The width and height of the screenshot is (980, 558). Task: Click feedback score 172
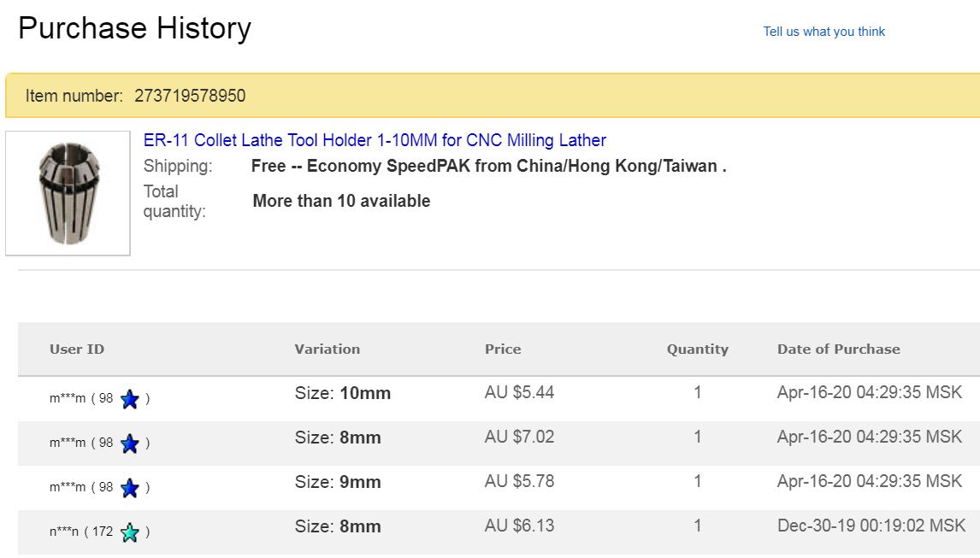[103, 532]
